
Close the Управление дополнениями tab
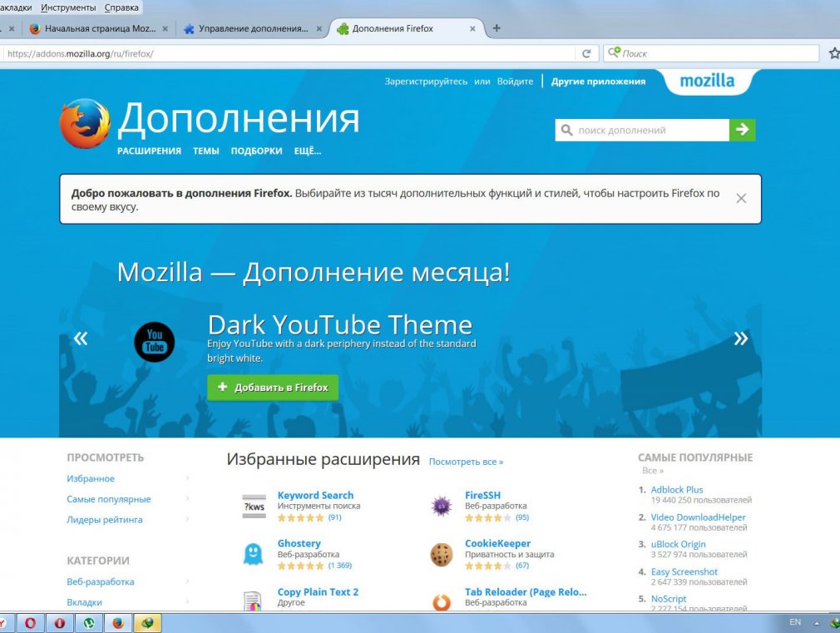[319, 29]
